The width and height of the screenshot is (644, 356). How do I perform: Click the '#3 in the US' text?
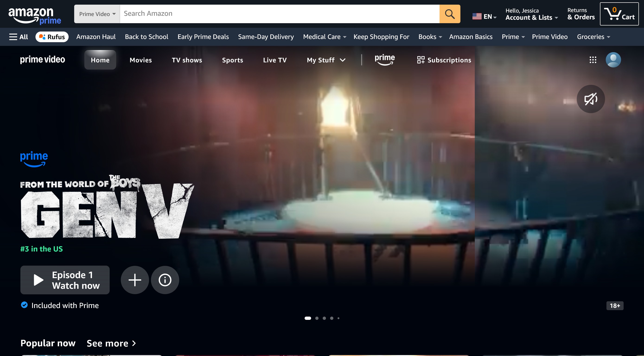point(41,249)
